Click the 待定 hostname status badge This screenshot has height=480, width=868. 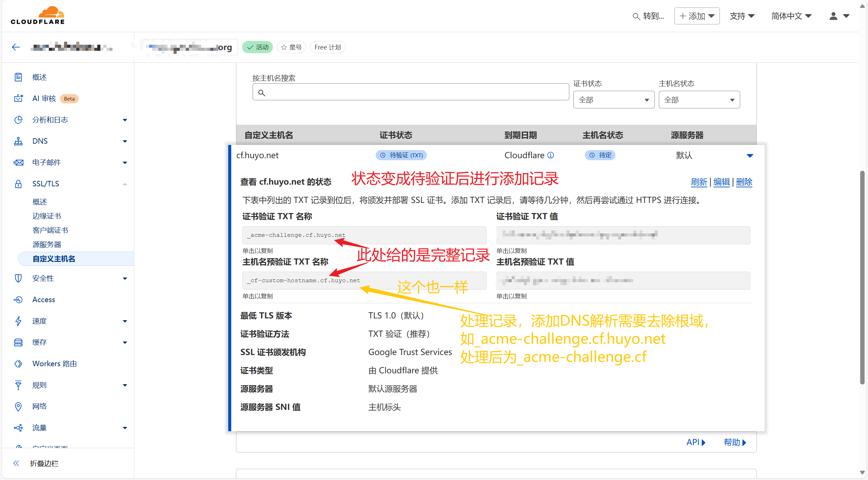(x=600, y=155)
